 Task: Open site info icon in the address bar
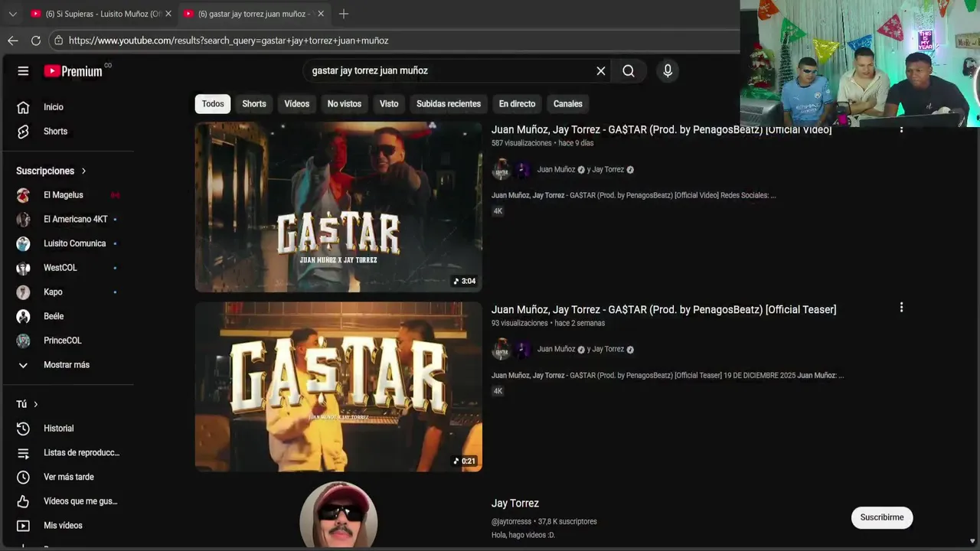pos(58,41)
